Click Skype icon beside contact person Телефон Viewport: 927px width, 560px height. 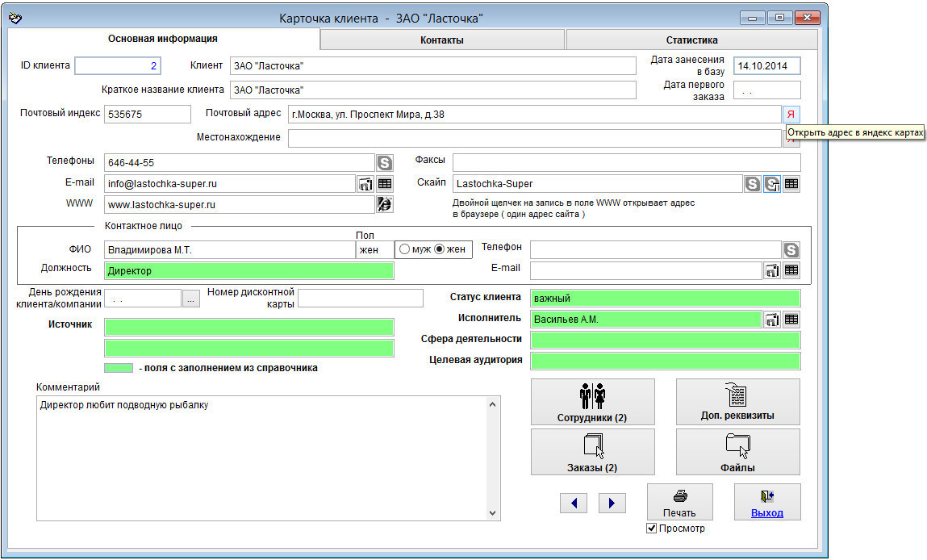pos(791,249)
